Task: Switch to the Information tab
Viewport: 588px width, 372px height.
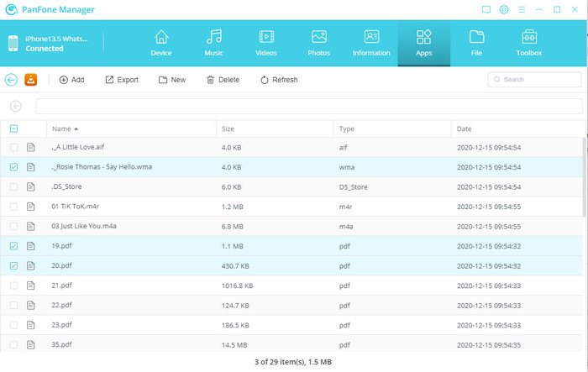Action: pos(371,43)
